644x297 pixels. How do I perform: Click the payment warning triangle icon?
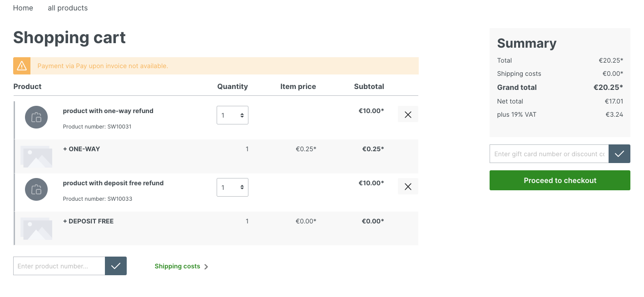(22, 66)
